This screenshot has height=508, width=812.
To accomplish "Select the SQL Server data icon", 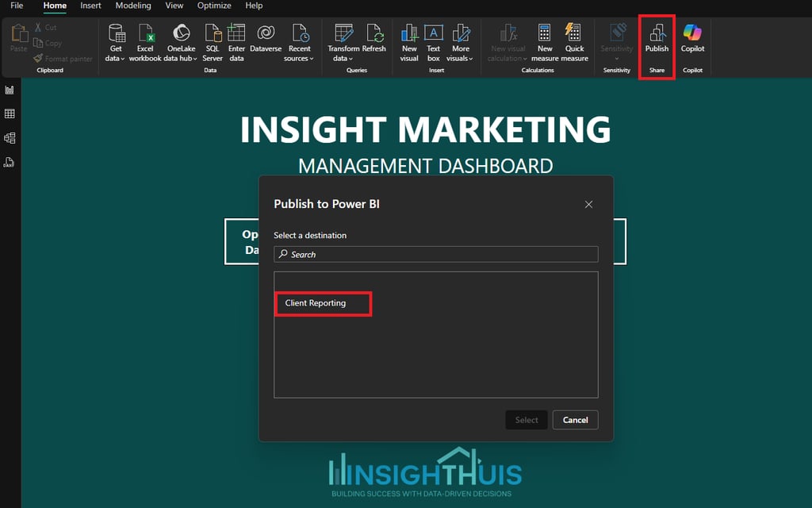I will tap(213, 33).
